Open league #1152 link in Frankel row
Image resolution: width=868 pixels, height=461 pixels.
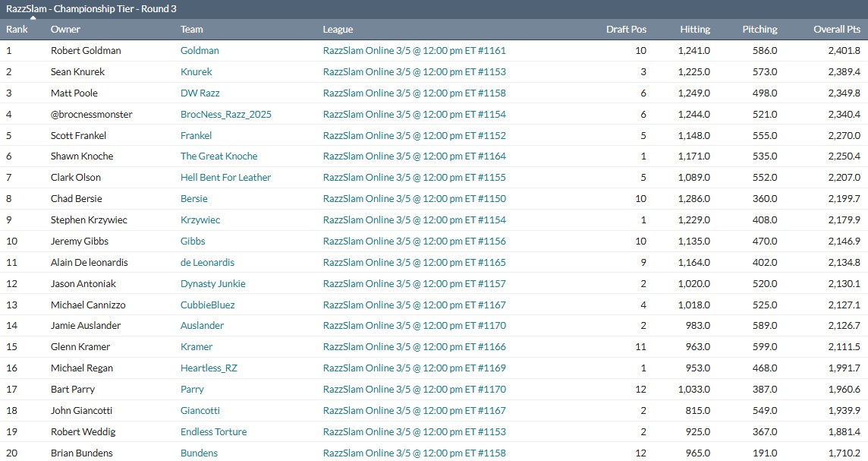pyautogui.click(x=414, y=135)
